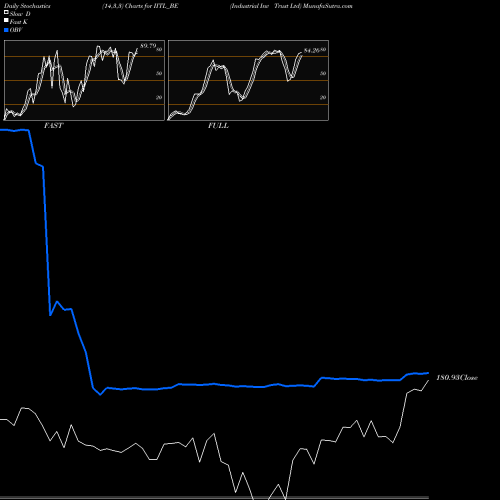Select the 'Slow D' legend label
The image size is (500, 500).
[x=20, y=14]
